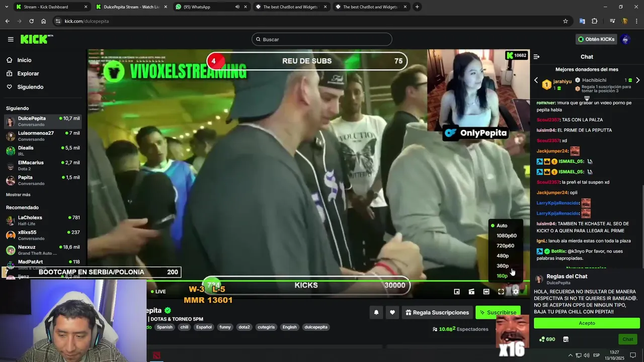Collapse the chat panel icon

[x=536, y=57]
